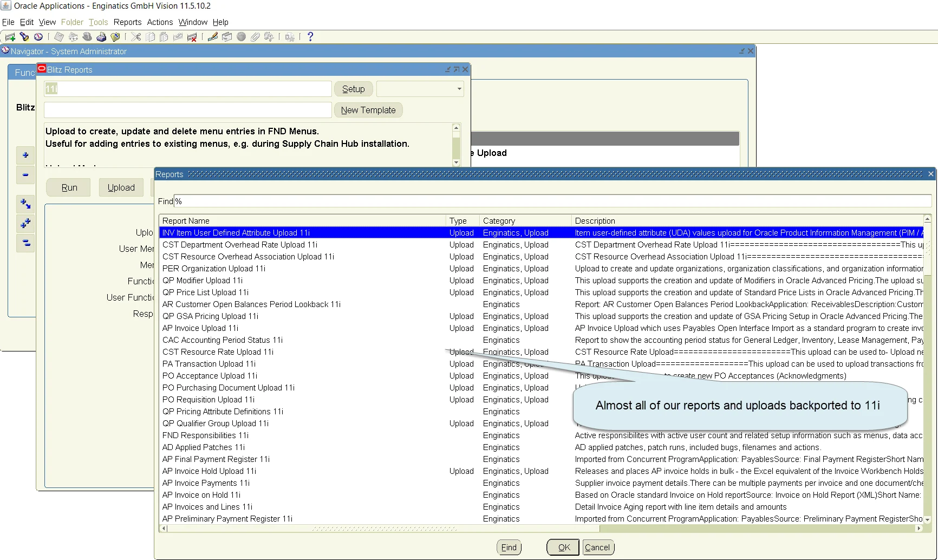Select QP Modifier Upload 11i row
The width and height of the screenshot is (938, 560).
[x=542, y=281]
